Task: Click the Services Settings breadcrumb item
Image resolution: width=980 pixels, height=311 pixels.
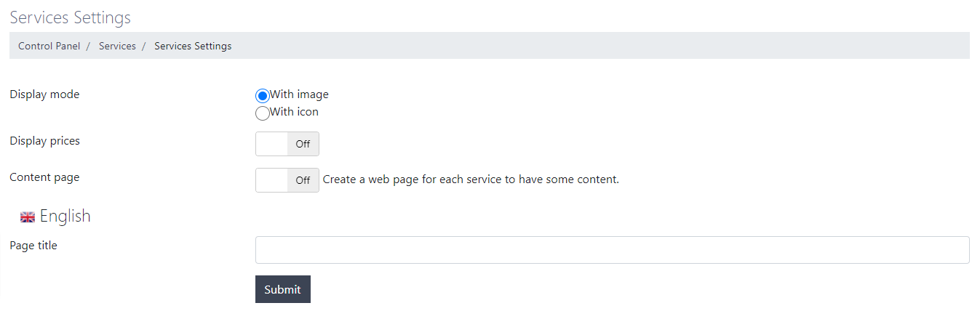Action: pos(193,46)
